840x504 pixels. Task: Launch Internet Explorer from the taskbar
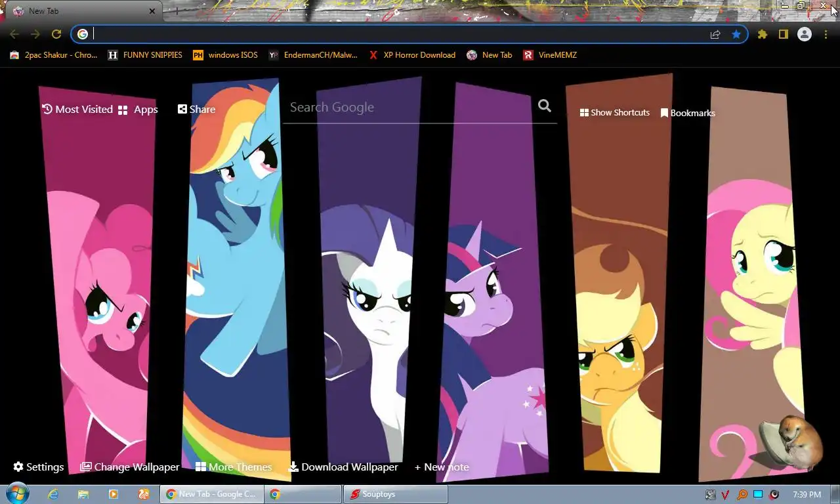click(x=53, y=494)
